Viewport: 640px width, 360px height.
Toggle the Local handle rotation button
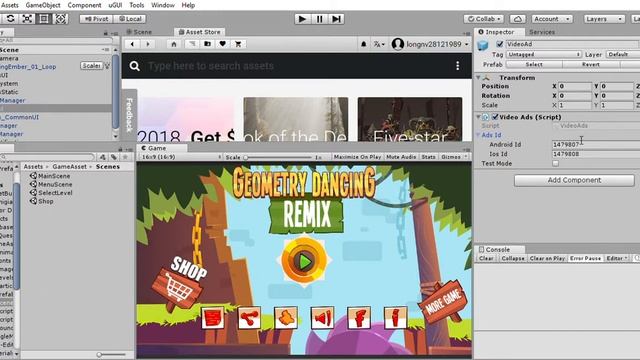(x=130, y=19)
